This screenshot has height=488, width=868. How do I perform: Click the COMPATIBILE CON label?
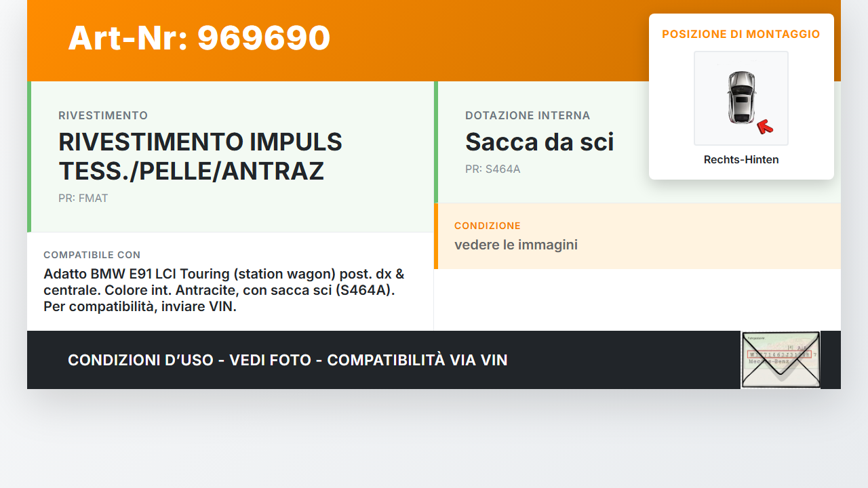tap(92, 256)
